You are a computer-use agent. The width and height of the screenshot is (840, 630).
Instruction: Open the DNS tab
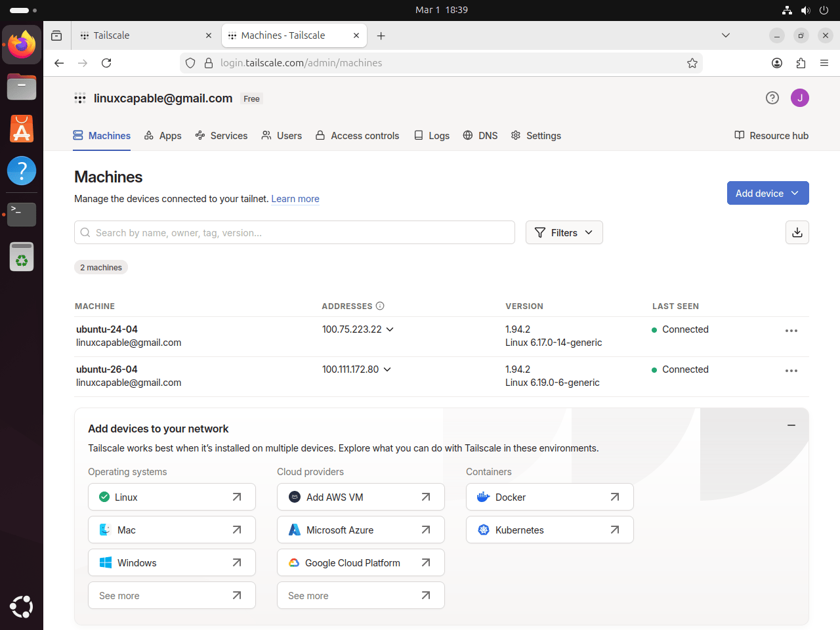480,136
